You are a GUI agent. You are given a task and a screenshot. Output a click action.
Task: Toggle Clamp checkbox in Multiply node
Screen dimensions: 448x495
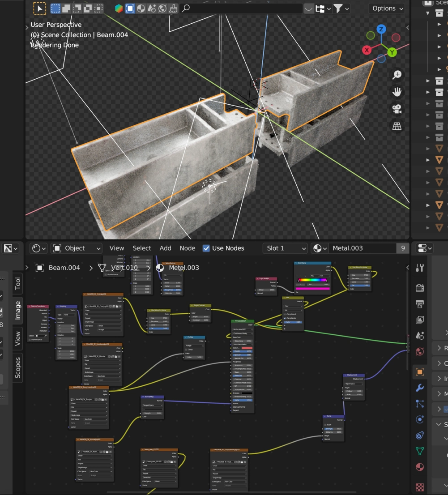[x=186, y=350]
